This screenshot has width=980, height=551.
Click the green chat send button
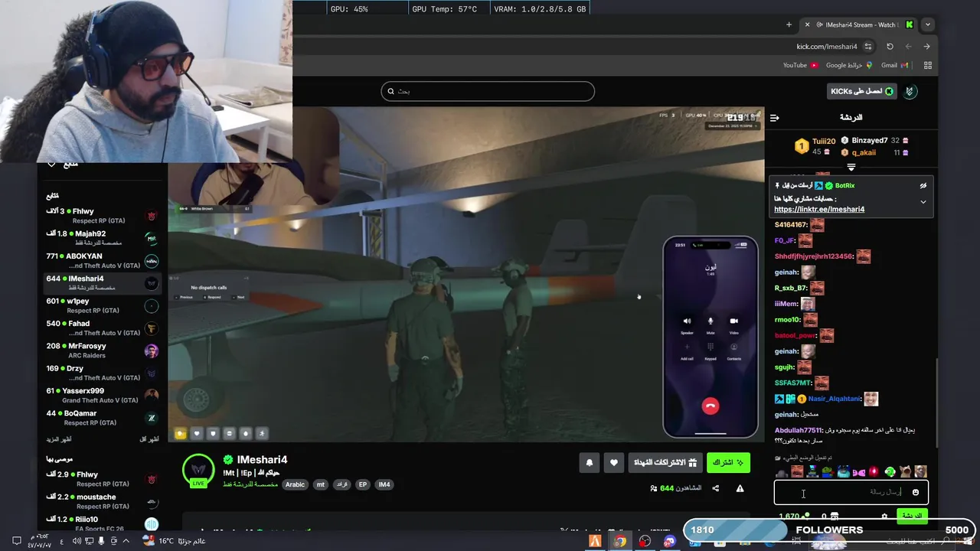pos(913,517)
